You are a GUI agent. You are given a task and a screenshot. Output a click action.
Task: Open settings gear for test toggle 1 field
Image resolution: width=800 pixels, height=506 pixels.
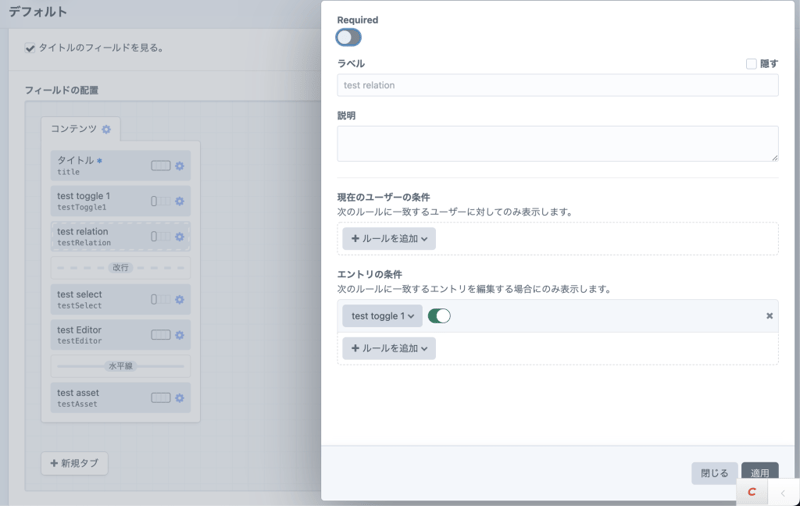point(180,202)
